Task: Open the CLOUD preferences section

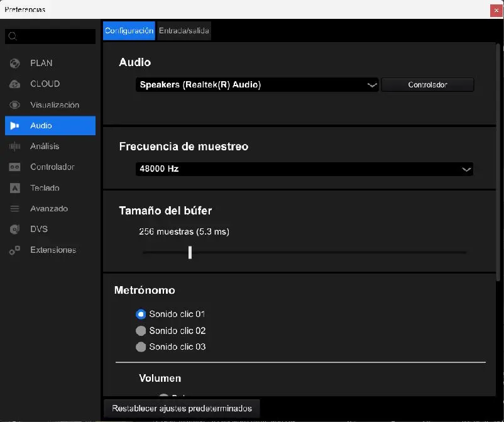Action: (x=50, y=84)
